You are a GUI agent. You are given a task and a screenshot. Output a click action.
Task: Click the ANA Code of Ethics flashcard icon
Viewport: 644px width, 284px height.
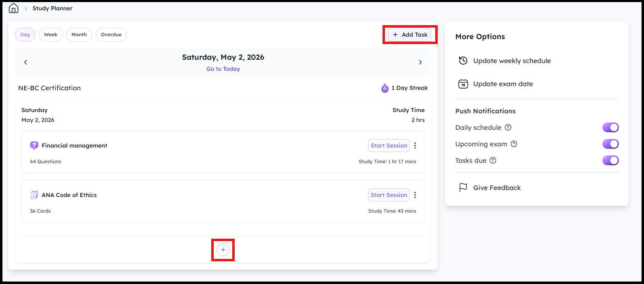tap(34, 195)
